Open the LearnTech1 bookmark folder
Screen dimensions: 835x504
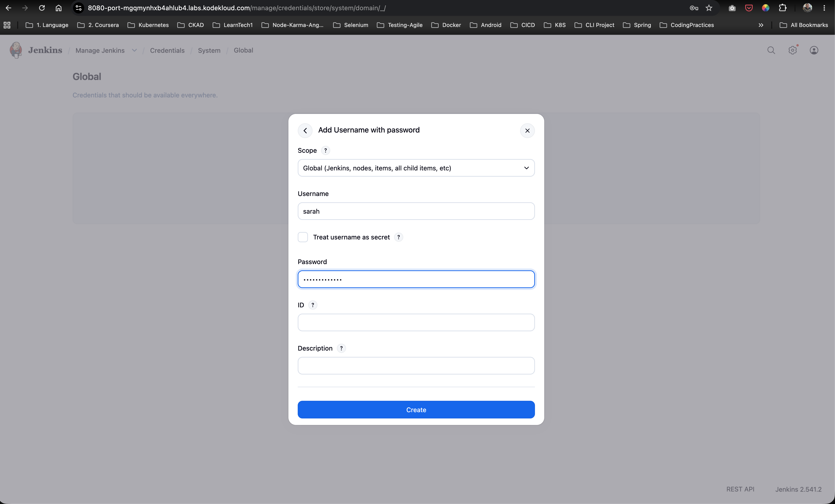tap(232, 25)
